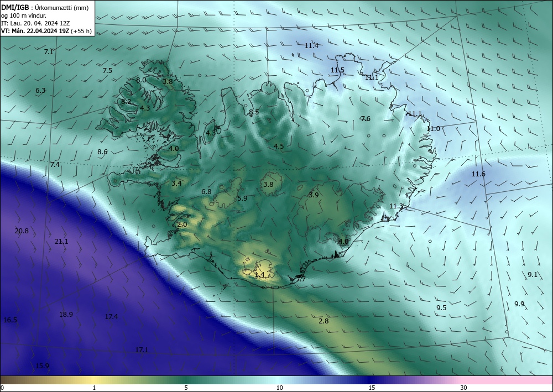This screenshot has height=392, width=553.
Task: Click the 11.6 value label
Action: pos(478,174)
